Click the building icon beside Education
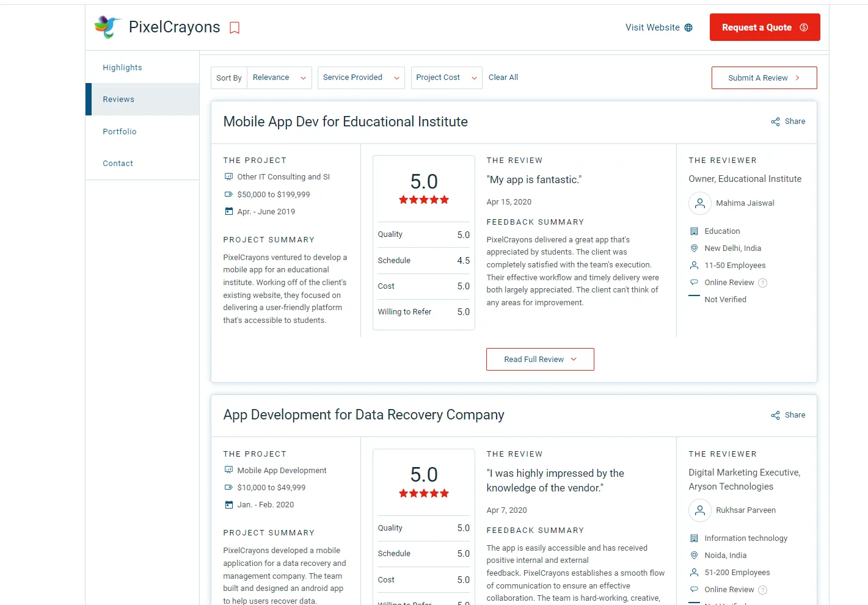Viewport: 868px width, 605px height. click(x=694, y=231)
